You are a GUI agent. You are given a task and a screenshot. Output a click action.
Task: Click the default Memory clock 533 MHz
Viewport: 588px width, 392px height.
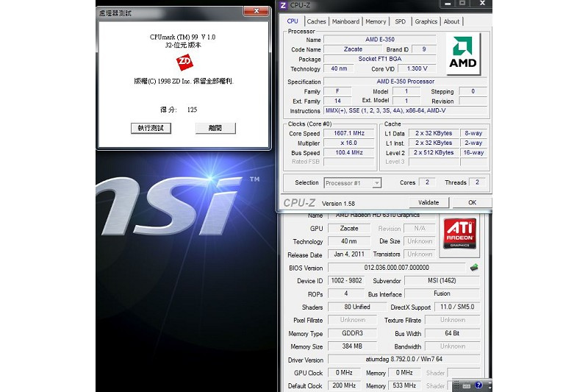point(404,385)
